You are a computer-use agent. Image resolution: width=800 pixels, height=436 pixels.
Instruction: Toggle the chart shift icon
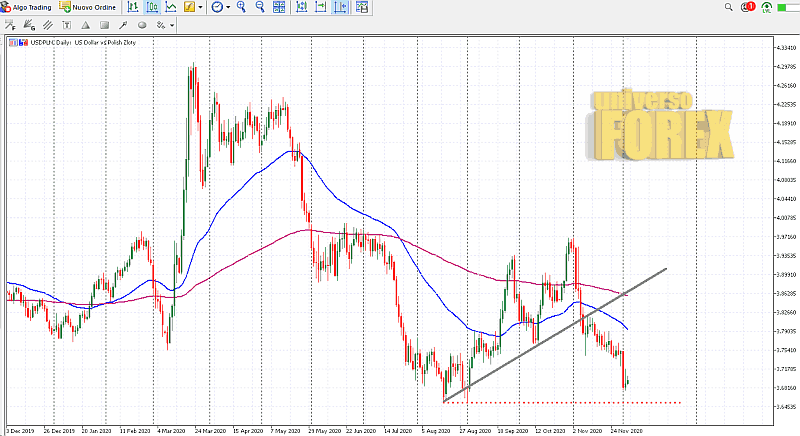(x=320, y=7)
